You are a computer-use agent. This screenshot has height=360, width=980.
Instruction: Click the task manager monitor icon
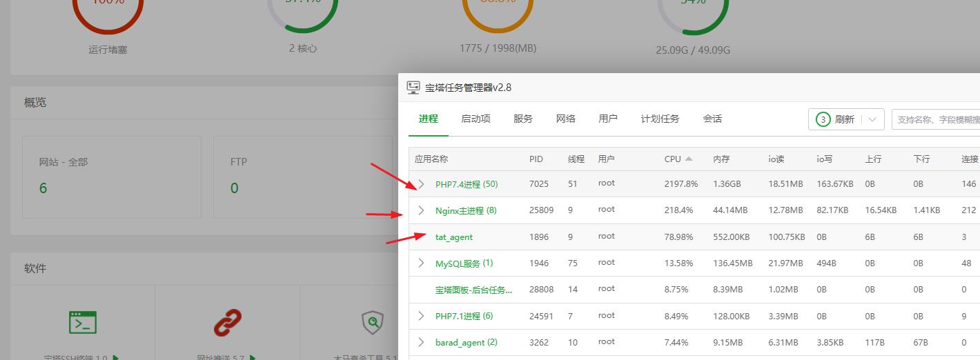click(413, 87)
